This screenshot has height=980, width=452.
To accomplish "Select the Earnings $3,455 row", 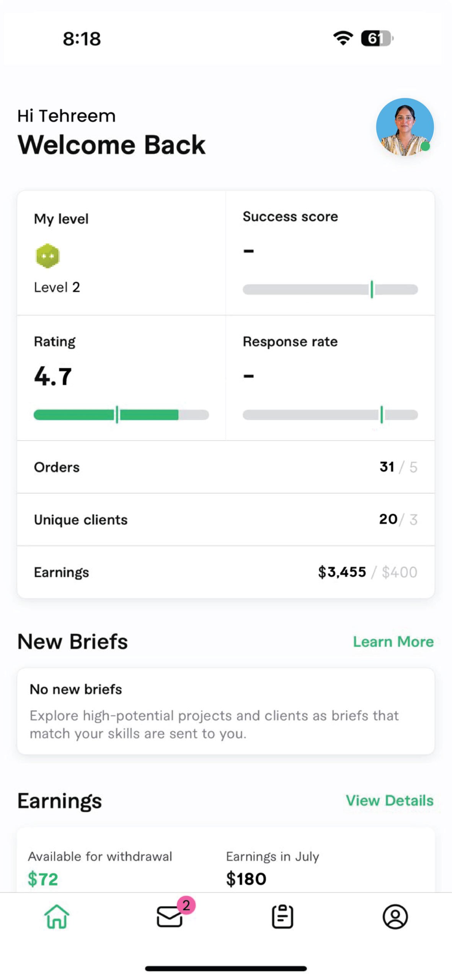I will (x=226, y=572).
